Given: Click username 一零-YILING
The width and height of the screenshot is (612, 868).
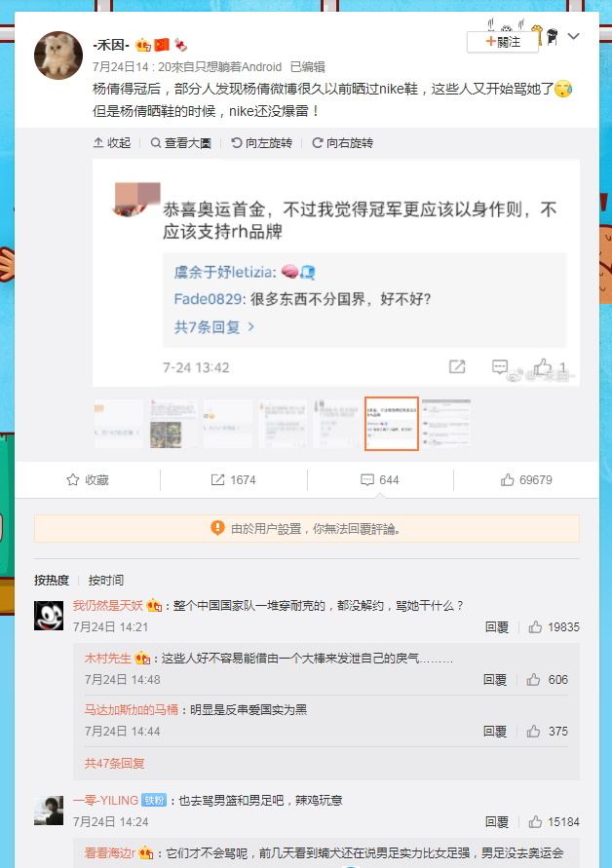Looking at the screenshot, I should click(x=105, y=801).
